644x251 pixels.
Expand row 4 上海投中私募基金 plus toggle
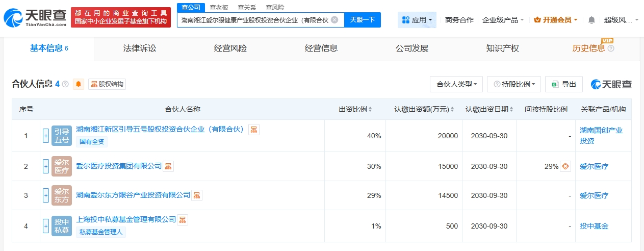tap(46, 225)
